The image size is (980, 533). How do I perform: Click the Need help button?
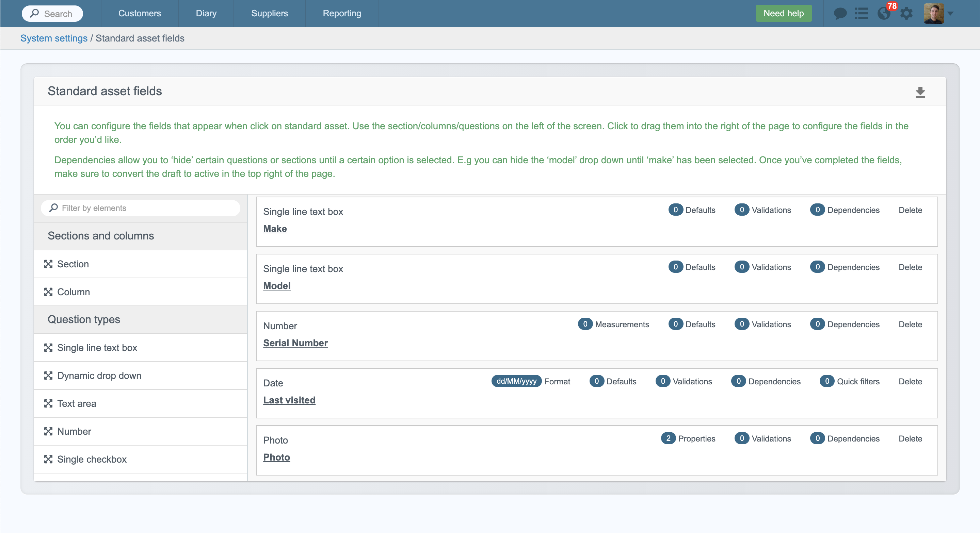[x=783, y=13]
